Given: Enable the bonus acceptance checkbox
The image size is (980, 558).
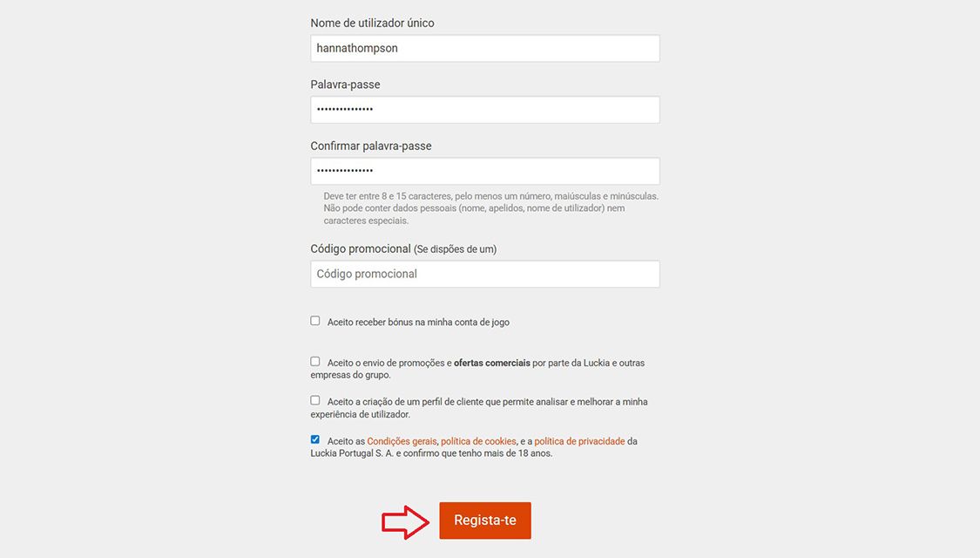Looking at the screenshot, I should [314, 320].
